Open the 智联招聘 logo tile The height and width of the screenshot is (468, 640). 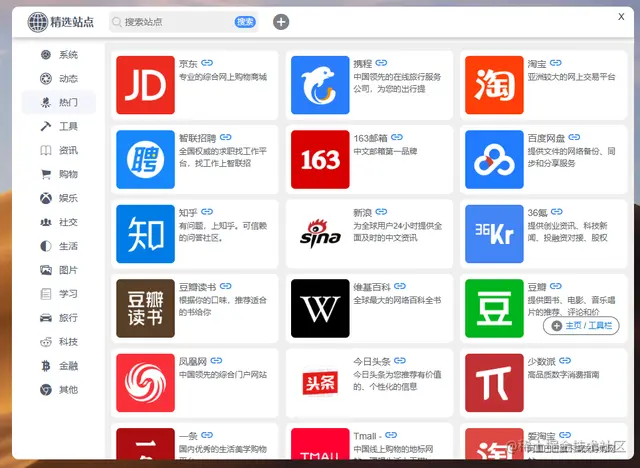pos(145,160)
